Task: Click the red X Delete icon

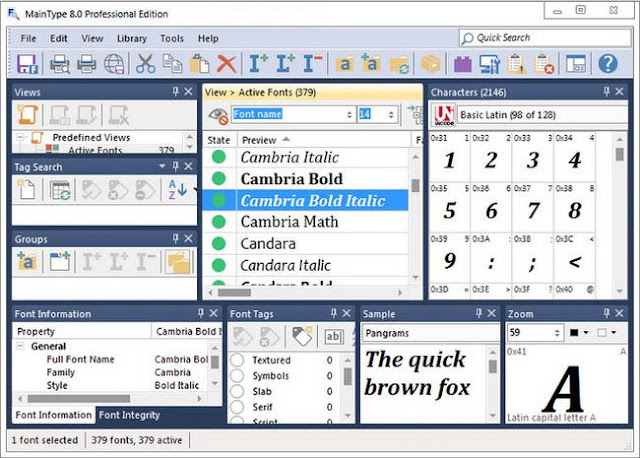Action: coord(226,64)
